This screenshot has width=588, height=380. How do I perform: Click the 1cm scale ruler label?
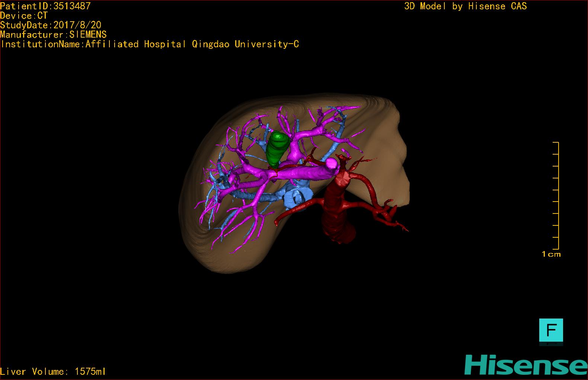pos(551,254)
